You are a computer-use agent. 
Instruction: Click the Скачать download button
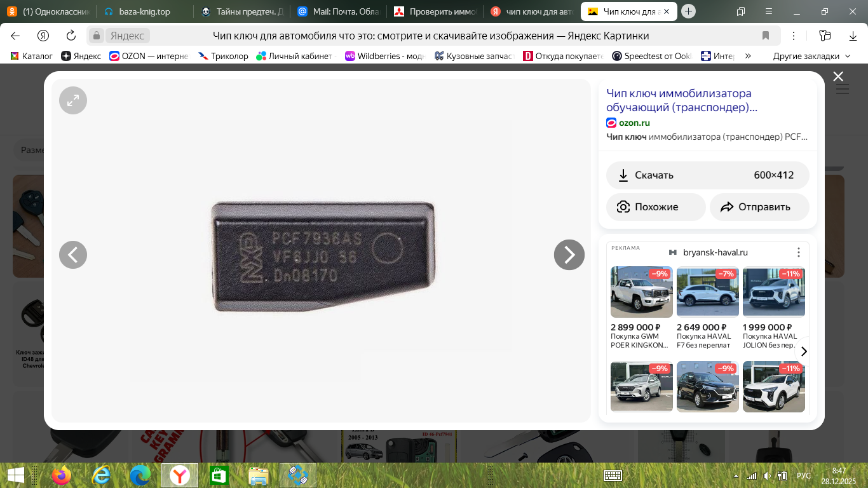tap(707, 175)
